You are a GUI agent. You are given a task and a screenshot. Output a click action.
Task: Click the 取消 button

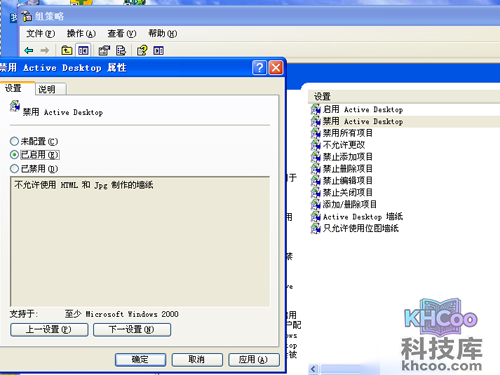[x=197, y=360]
